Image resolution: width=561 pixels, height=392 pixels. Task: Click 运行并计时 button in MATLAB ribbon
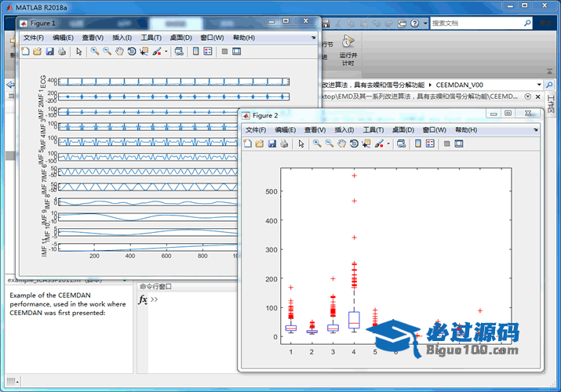[x=348, y=51]
